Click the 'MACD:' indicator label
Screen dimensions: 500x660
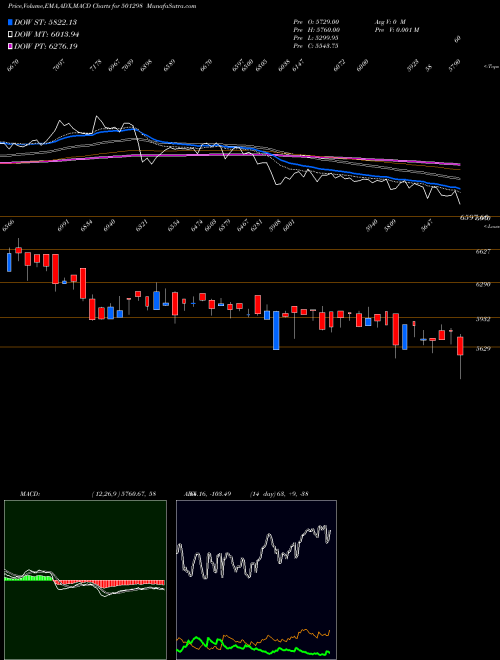30,493
